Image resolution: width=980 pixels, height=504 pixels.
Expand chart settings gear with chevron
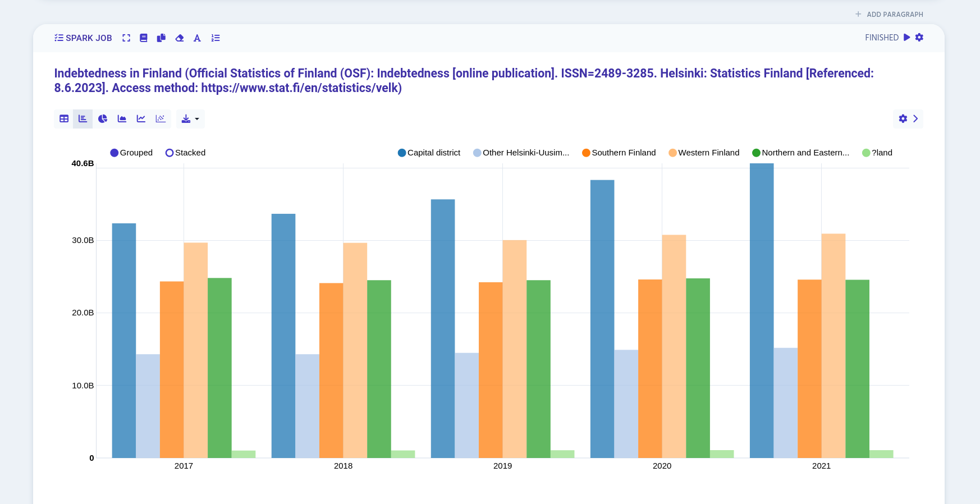click(908, 119)
